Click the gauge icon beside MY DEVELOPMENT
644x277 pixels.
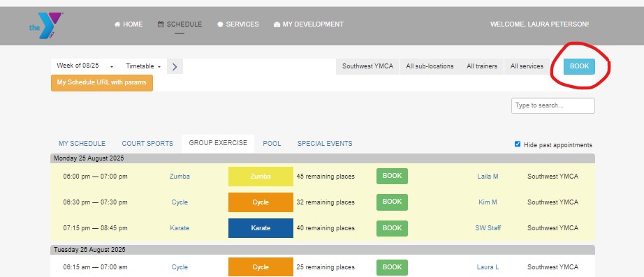(277, 24)
